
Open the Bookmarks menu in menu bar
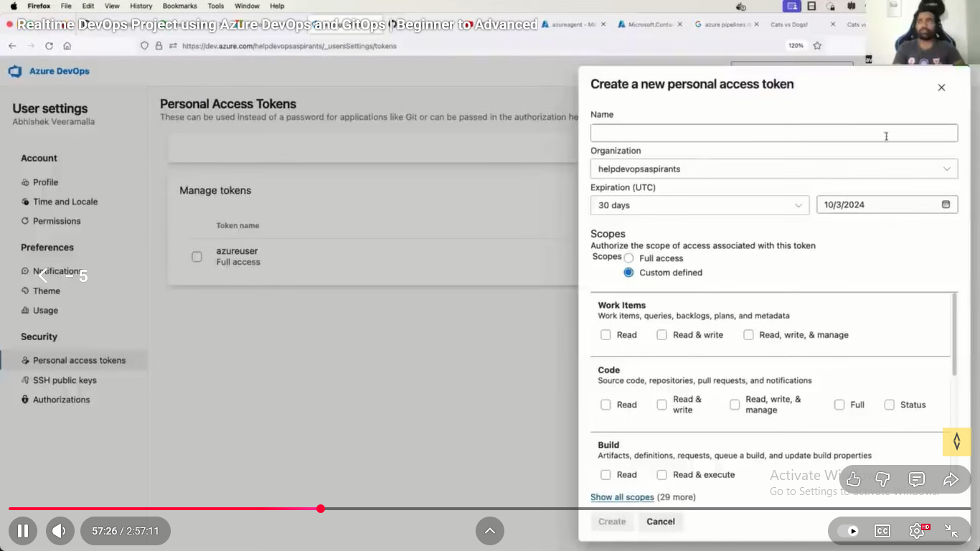click(x=179, y=6)
